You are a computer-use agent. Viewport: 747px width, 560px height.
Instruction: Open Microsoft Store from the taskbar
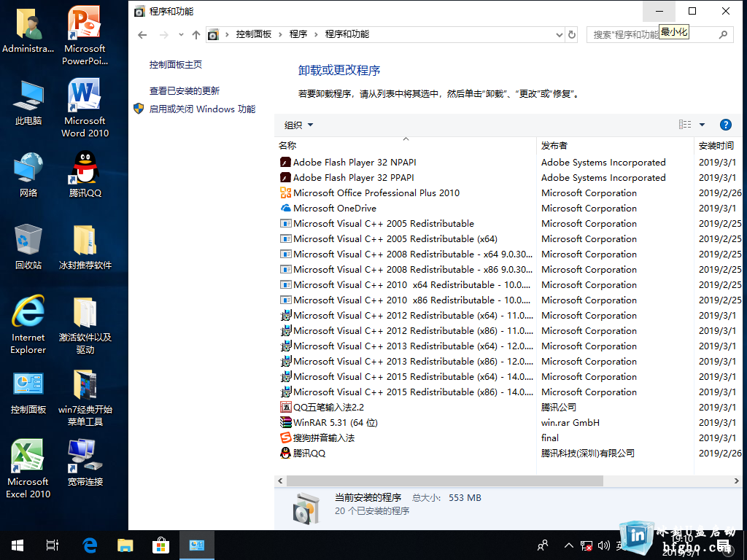click(160, 545)
